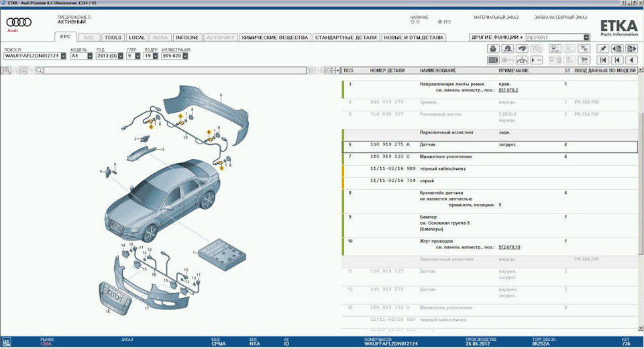Go to previous page with the left-arrow page icon
644x349 pixels.
pos(617,49)
